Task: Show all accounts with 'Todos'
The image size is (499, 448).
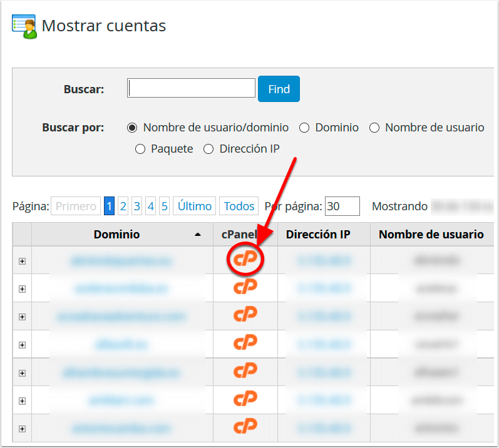Action: coord(239,206)
